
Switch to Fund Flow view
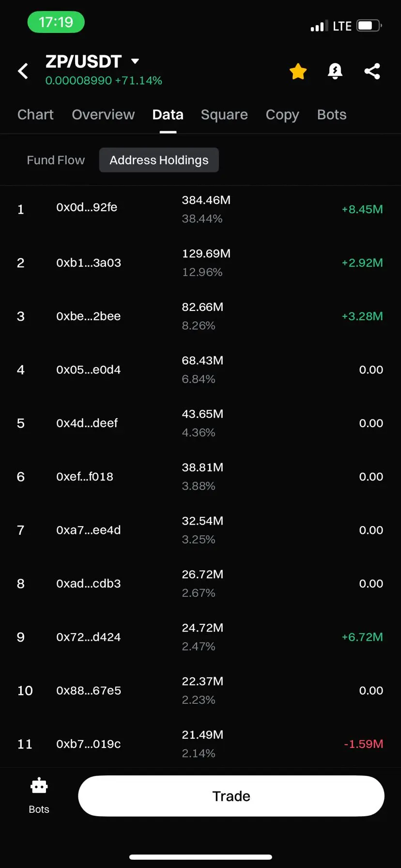click(56, 160)
